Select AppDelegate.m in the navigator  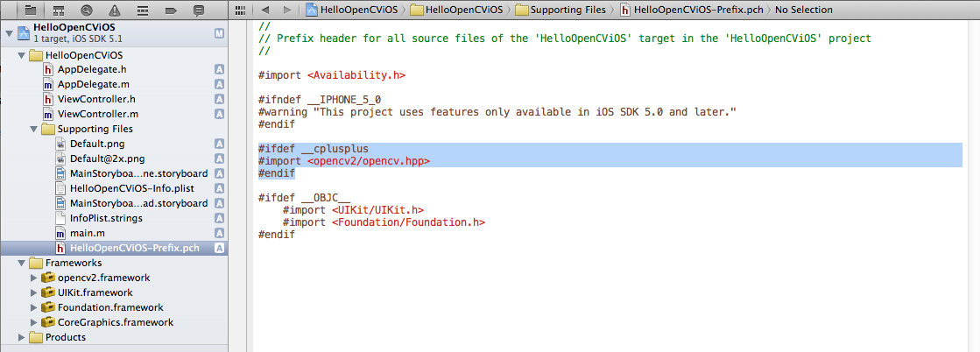pos(93,84)
